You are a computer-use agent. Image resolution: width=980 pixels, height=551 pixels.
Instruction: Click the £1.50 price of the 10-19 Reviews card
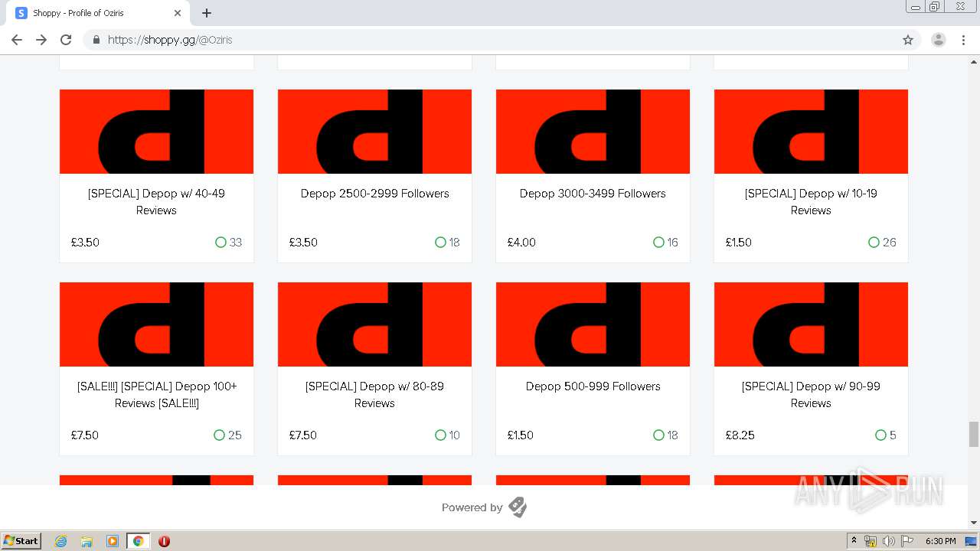point(739,243)
